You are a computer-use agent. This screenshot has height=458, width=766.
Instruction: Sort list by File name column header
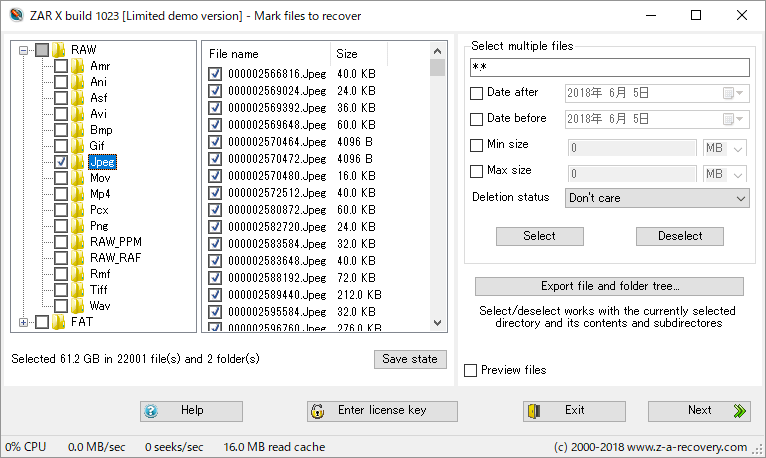[267, 54]
